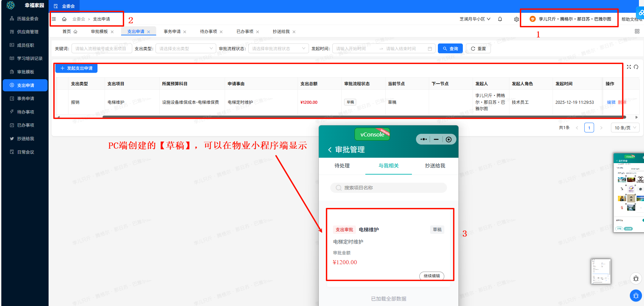
Task: Open the 审批流程状态 dropdown
Action: pyautogui.click(x=278, y=49)
